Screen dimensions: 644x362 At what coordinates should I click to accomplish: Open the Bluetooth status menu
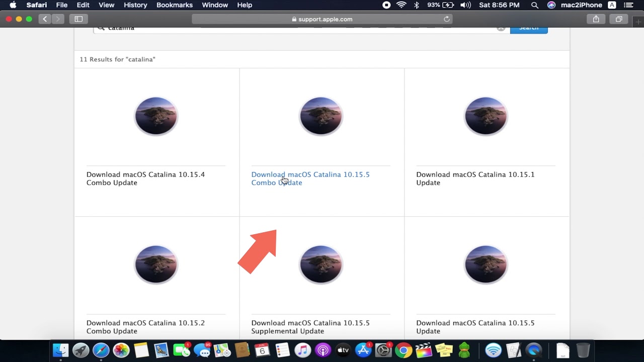pos(416,5)
